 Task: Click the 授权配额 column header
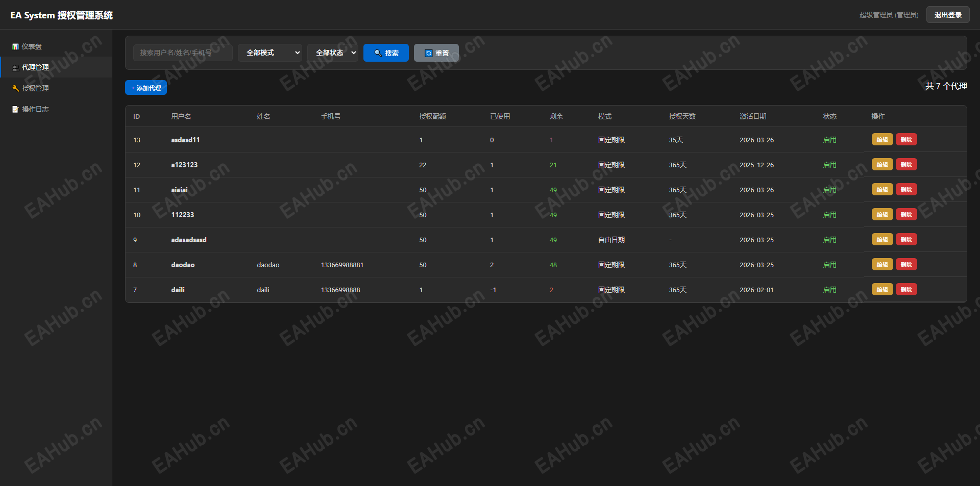tap(432, 116)
